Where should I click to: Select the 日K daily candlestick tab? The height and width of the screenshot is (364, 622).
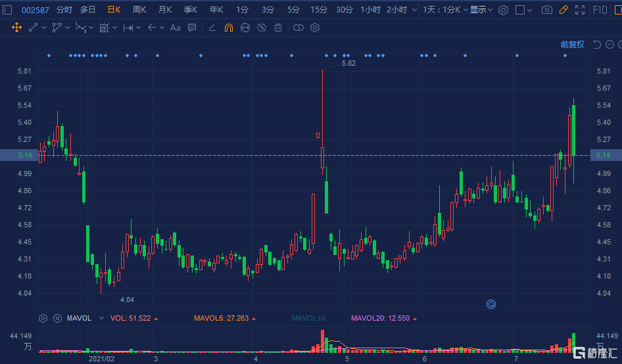(114, 9)
